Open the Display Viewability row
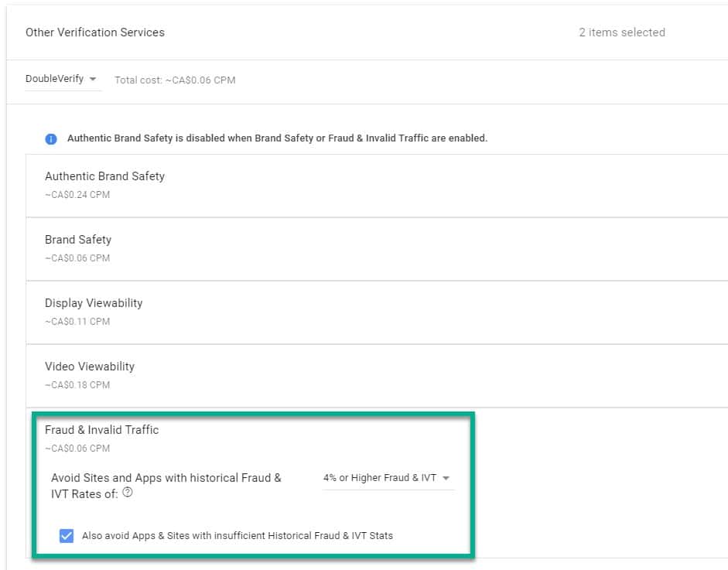The width and height of the screenshot is (728, 570). point(94,303)
